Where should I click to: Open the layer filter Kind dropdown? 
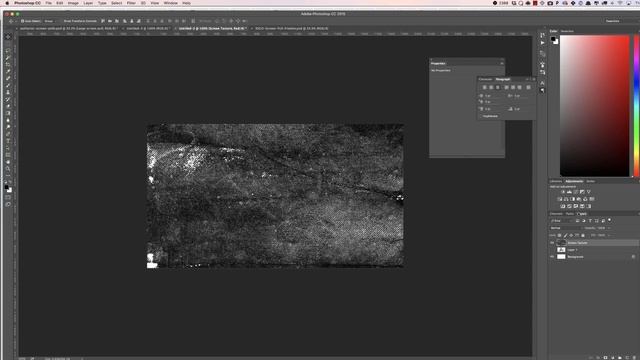561,221
